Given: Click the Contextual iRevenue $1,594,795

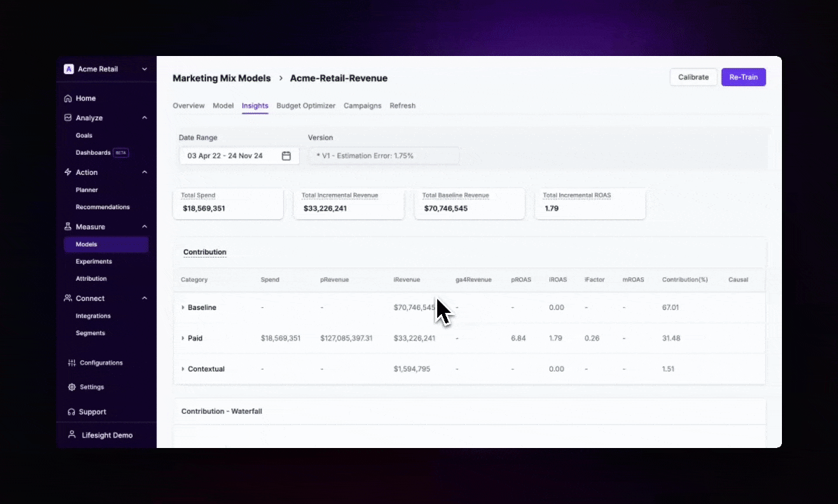Looking at the screenshot, I should 411,369.
